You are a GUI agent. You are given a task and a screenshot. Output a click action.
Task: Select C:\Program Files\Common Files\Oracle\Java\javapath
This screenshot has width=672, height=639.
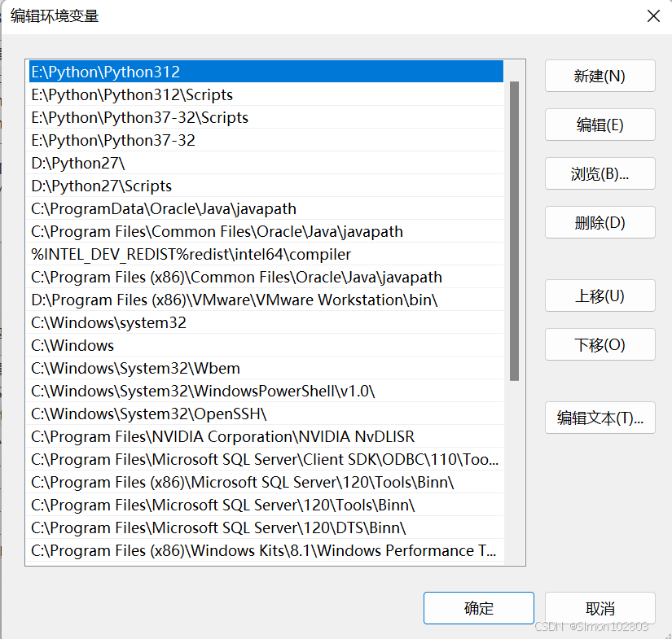(x=266, y=231)
